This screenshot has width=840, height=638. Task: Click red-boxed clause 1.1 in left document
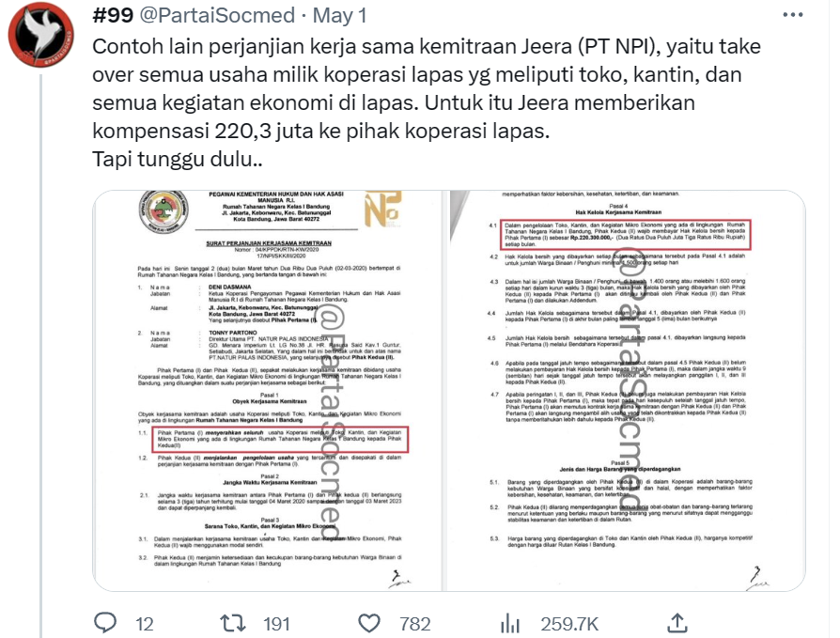[280, 439]
